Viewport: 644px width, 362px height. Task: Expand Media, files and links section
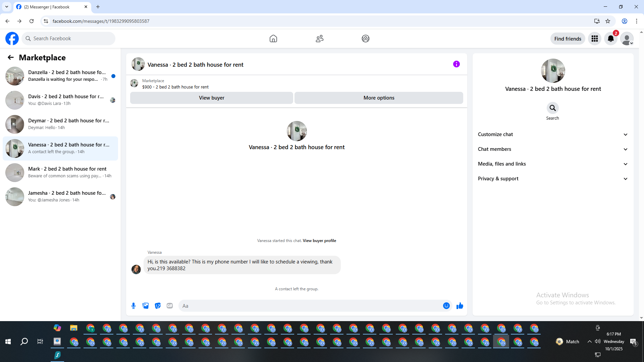click(553, 164)
